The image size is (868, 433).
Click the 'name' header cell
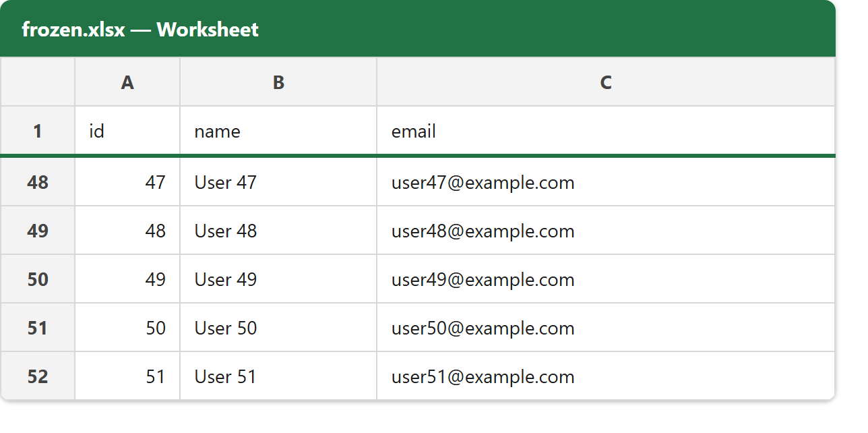(x=278, y=130)
